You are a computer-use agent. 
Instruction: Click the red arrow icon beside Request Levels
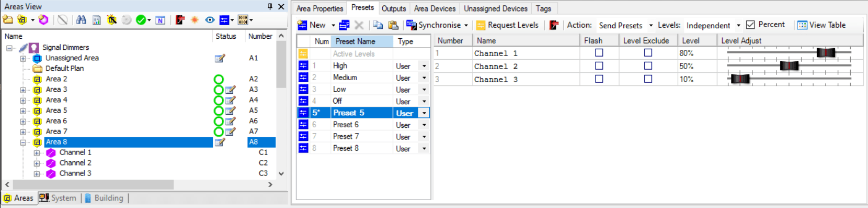point(554,25)
